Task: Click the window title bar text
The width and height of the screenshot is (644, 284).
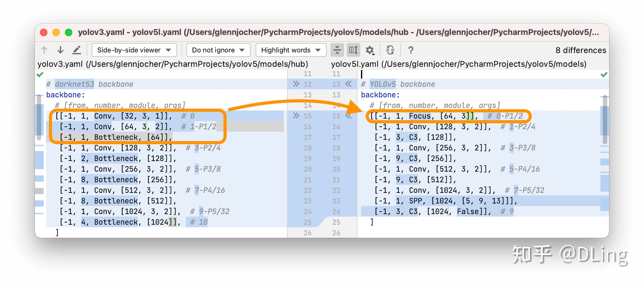Action: pos(338,32)
